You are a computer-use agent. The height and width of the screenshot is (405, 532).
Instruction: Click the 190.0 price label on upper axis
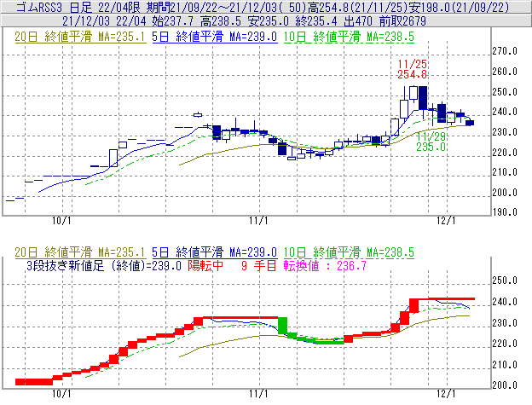tap(505, 212)
